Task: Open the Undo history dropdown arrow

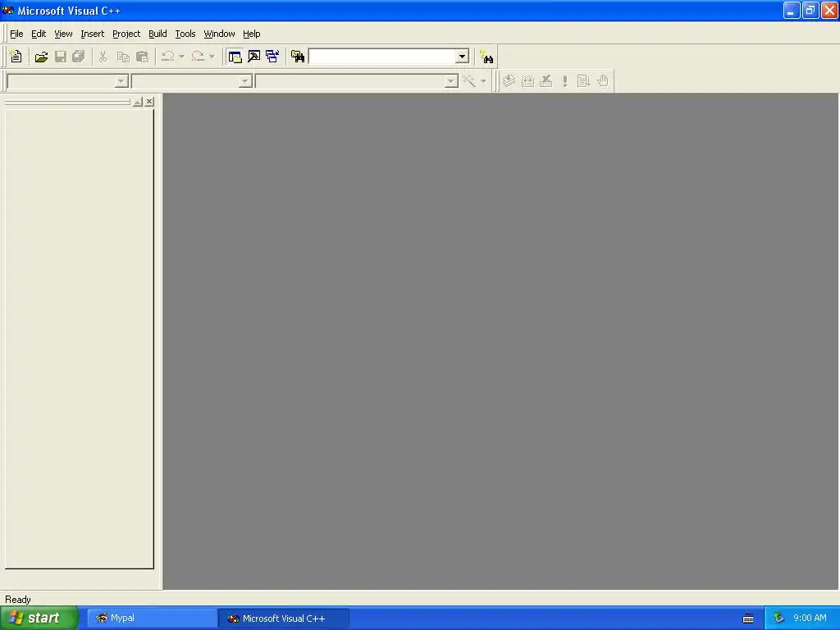Action: point(181,57)
